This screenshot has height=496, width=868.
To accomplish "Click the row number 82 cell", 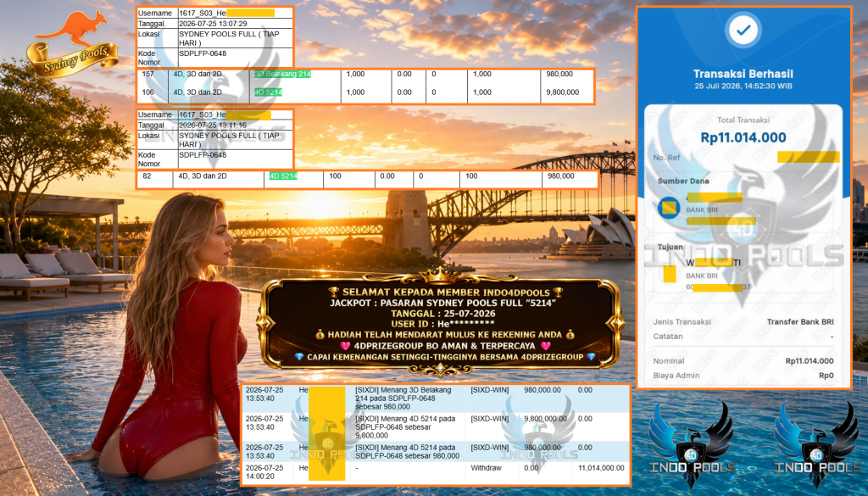I will tap(147, 176).
